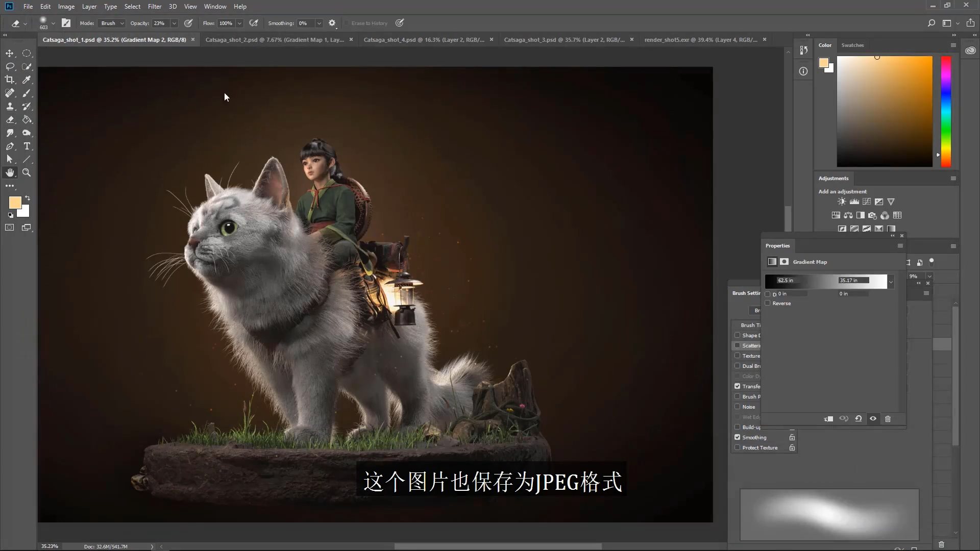Select the Line tool
This screenshot has height=551, width=980.
click(x=27, y=159)
